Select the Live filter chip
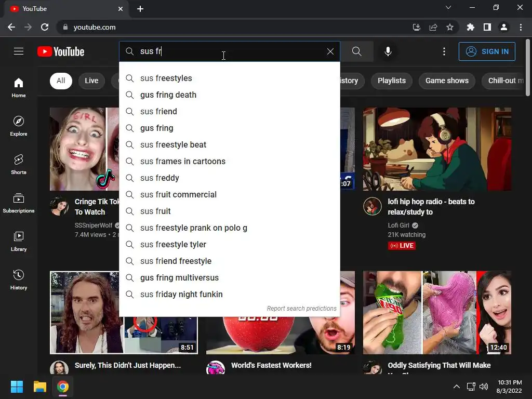This screenshot has height=399, width=532. [91, 81]
